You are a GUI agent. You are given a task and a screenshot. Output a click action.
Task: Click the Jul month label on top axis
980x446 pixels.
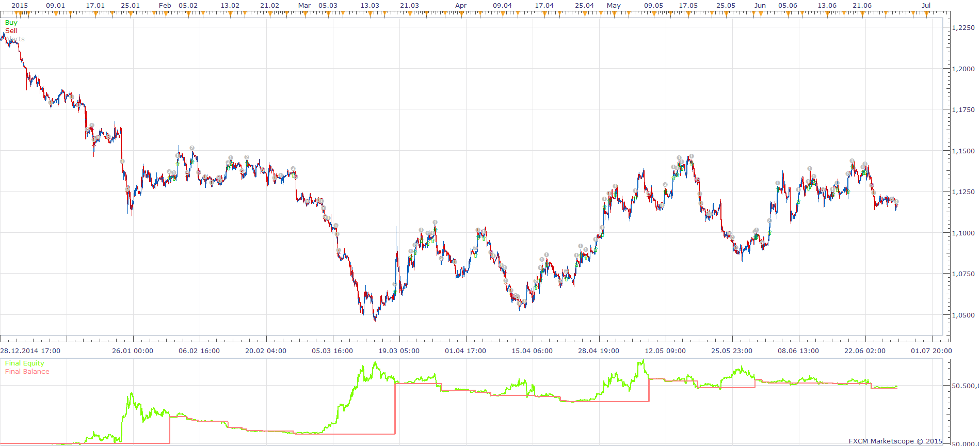pos(926,6)
